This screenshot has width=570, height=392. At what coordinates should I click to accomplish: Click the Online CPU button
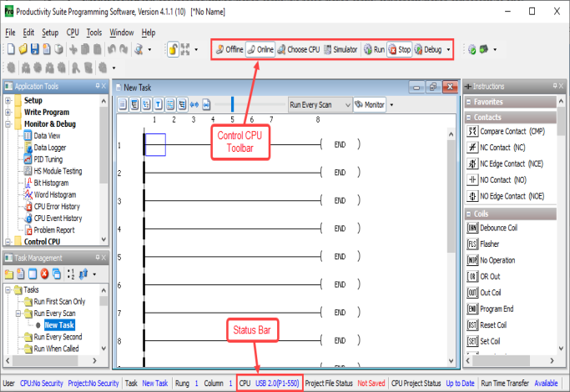click(261, 49)
